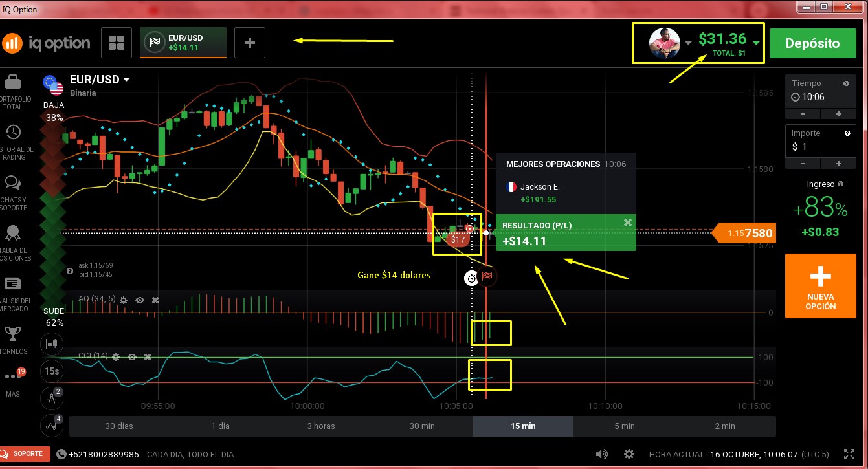Open the Tiempo 10:06 expiration selector

[x=820, y=97]
